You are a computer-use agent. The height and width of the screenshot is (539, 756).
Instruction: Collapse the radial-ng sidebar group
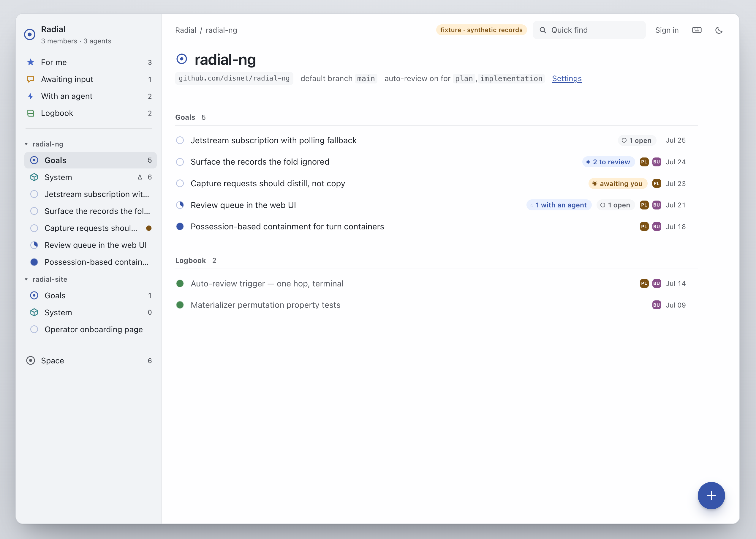[x=26, y=144]
